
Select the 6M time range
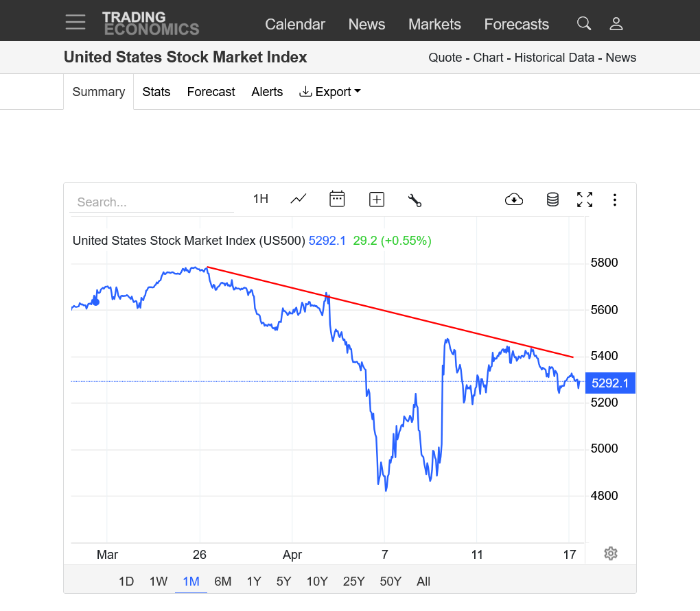pyautogui.click(x=223, y=582)
